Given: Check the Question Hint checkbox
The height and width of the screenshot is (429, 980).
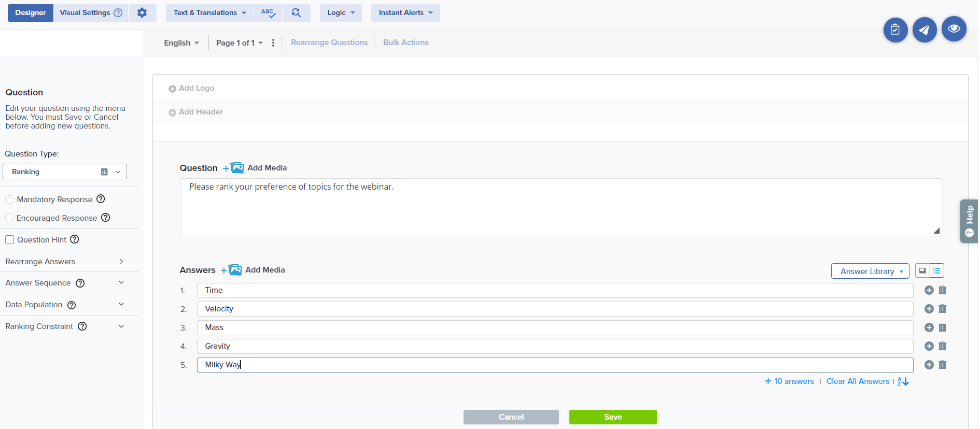Looking at the screenshot, I should click(x=10, y=240).
